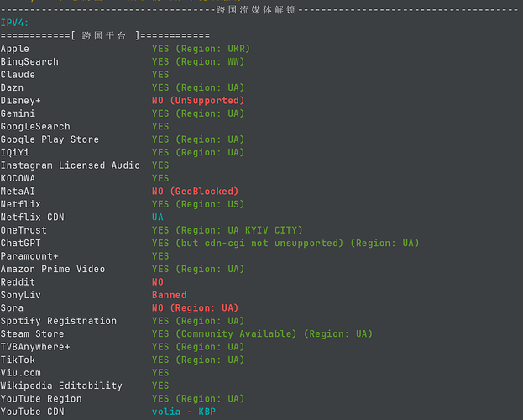Select Wikipedia Editability label
The width and height of the screenshot is (523, 420).
61,386
